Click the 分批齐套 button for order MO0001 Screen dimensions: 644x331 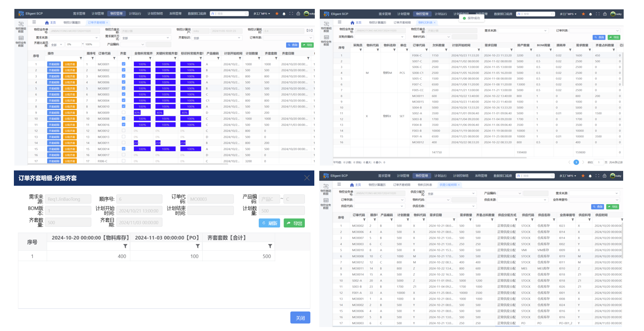[70, 64]
